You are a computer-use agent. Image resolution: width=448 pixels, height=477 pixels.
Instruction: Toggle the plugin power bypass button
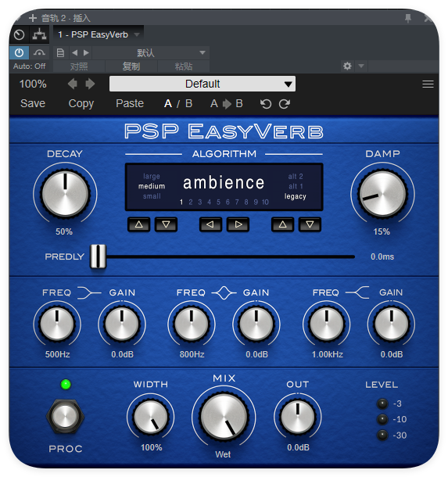(x=20, y=53)
